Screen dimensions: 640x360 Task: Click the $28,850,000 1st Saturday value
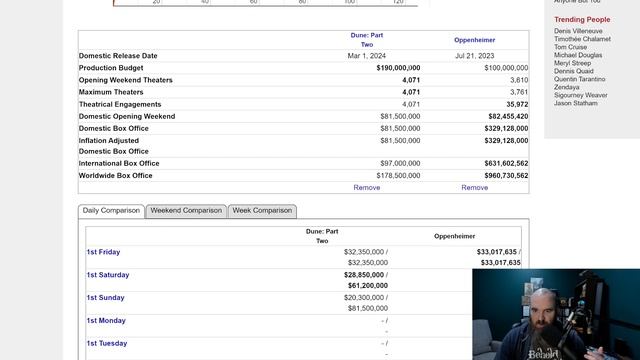point(364,275)
